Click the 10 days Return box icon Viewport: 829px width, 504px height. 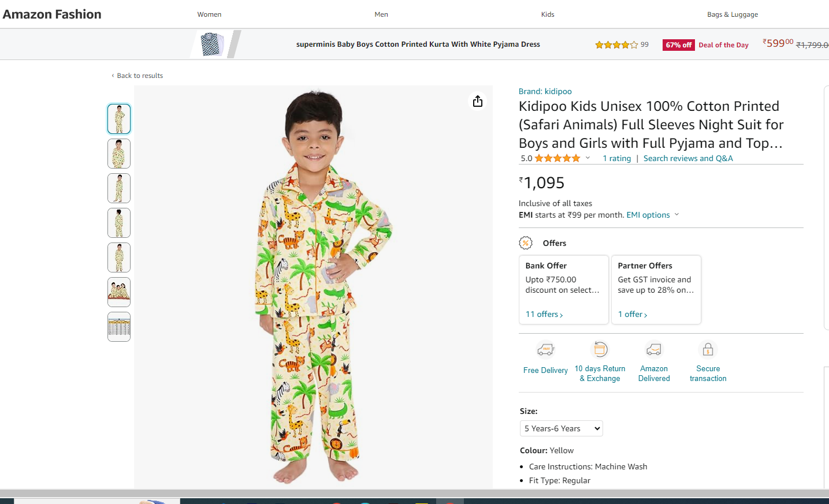pos(600,349)
